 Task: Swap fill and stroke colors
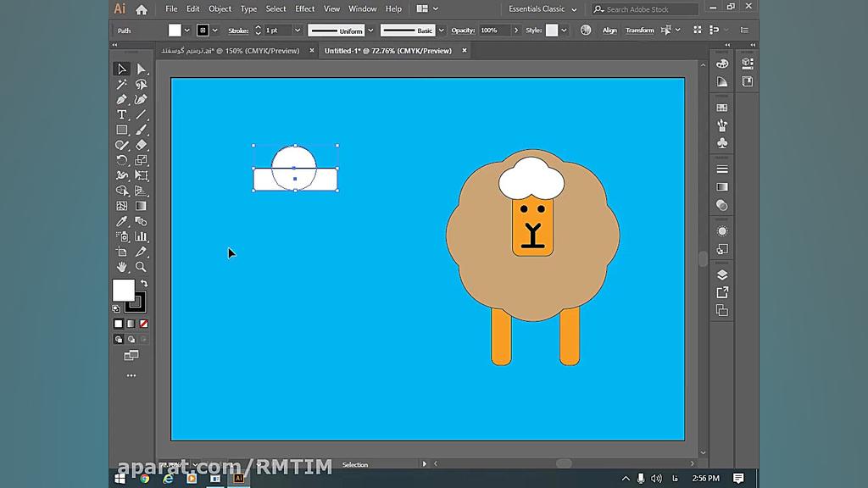144,284
